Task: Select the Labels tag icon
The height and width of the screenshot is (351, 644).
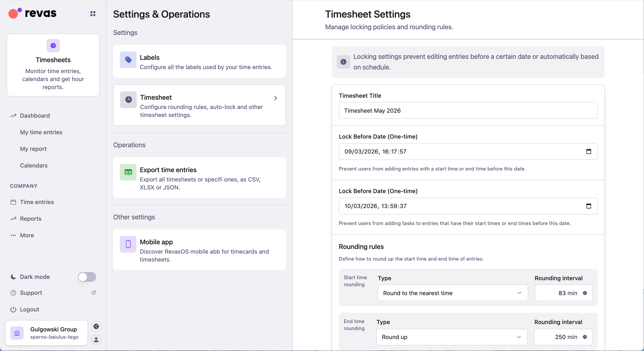Action: 128,60
